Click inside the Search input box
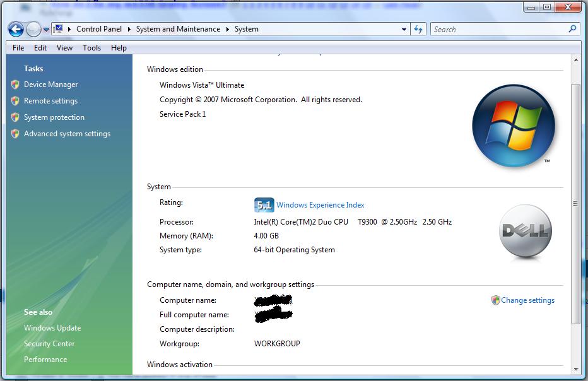Viewport: 588px width, 381px height. pos(499,29)
